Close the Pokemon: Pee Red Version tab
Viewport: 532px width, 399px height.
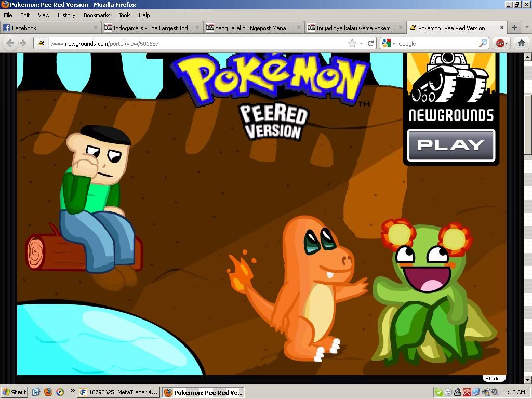tap(502, 28)
